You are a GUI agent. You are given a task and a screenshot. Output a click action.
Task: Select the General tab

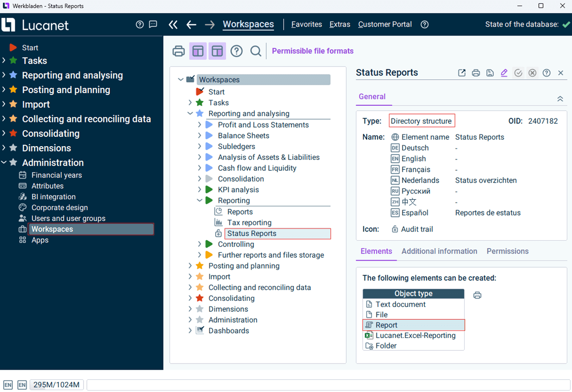(372, 96)
